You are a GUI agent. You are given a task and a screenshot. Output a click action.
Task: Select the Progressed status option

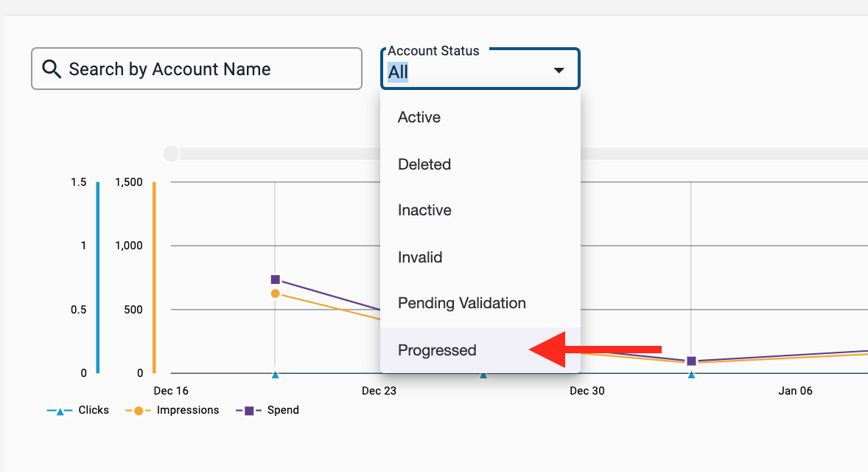437,350
